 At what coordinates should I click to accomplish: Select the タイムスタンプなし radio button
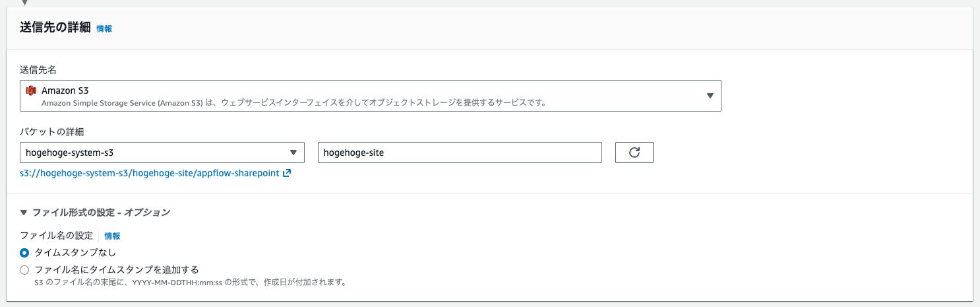click(24, 252)
